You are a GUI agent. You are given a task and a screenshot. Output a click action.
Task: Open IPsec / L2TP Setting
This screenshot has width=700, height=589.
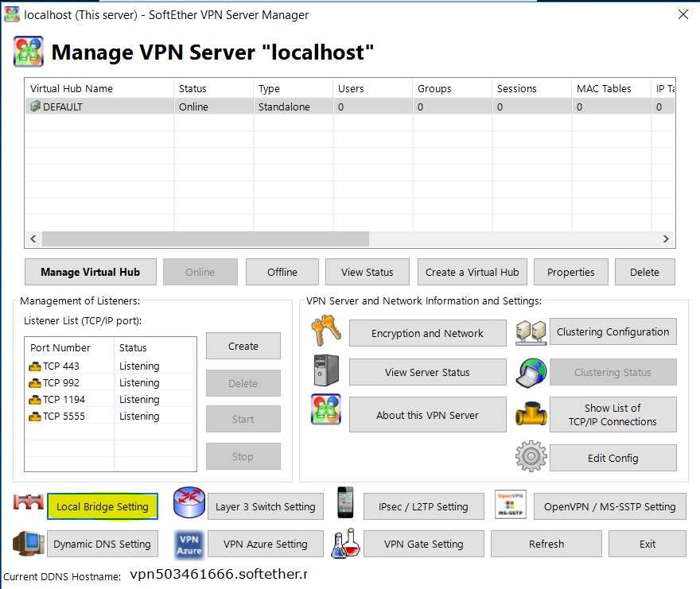click(x=423, y=506)
